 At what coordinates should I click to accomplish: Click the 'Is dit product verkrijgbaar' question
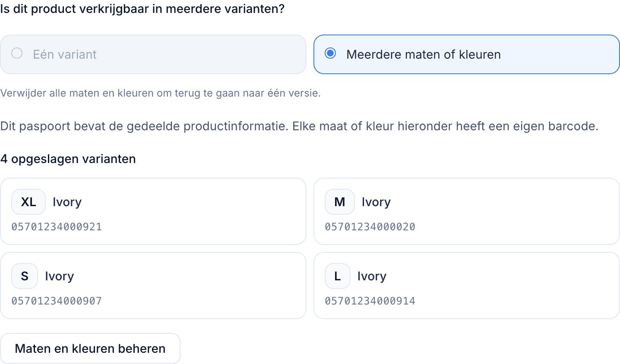(142, 9)
